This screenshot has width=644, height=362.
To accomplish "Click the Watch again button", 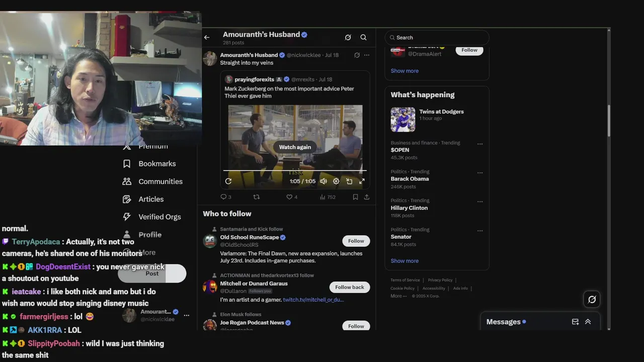I will [x=295, y=147].
